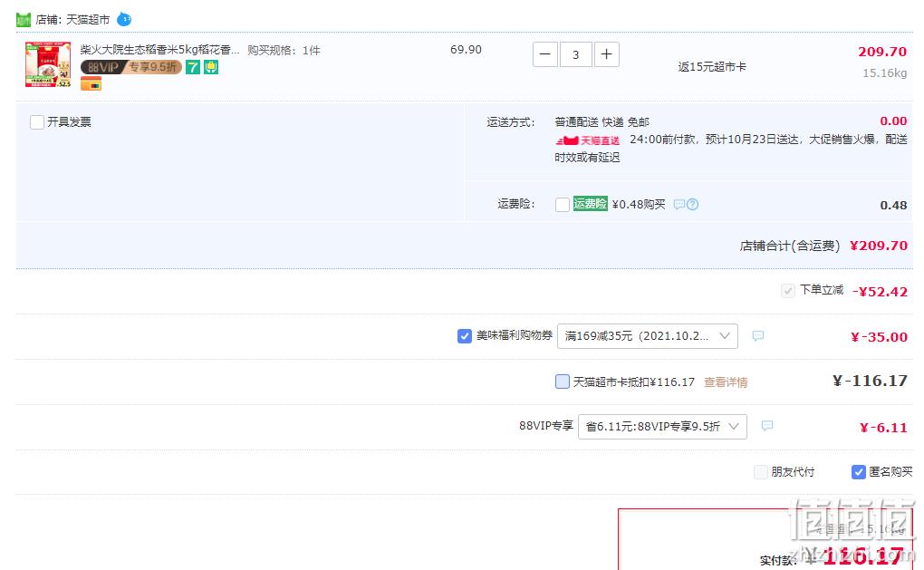Uncheck the 匿名购买 anonymous purchase checkbox

tap(859, 472)
